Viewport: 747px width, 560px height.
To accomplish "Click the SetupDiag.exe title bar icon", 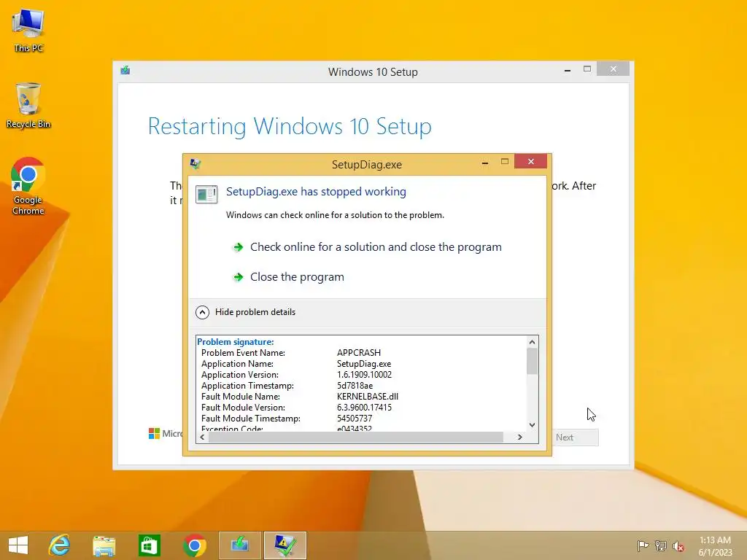I will [x=196, y=164].
